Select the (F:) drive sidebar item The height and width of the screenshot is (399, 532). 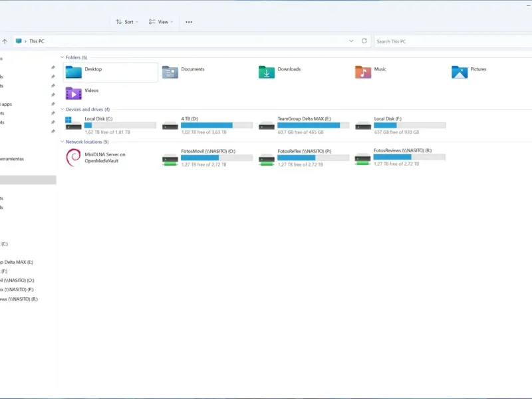pos(4,271)
